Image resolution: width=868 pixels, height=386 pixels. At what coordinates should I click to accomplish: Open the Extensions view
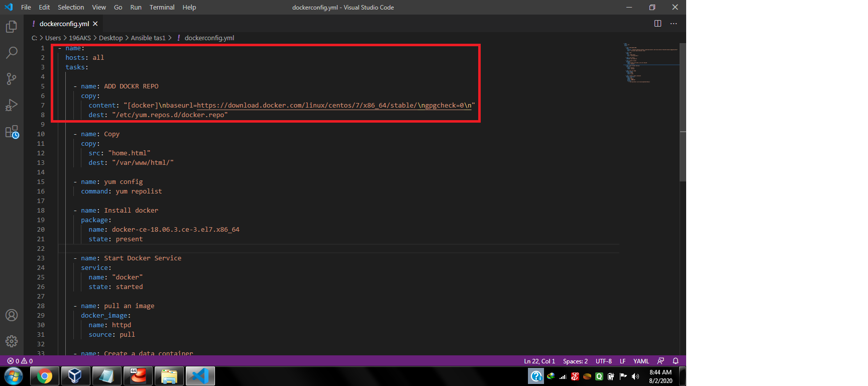pyautogui.click(x=12, y=132)
